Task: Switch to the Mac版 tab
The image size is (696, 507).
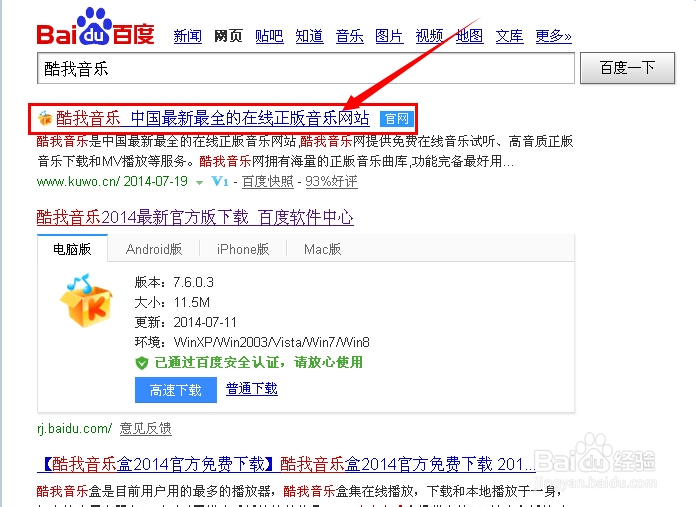Action: click(323, 249)
